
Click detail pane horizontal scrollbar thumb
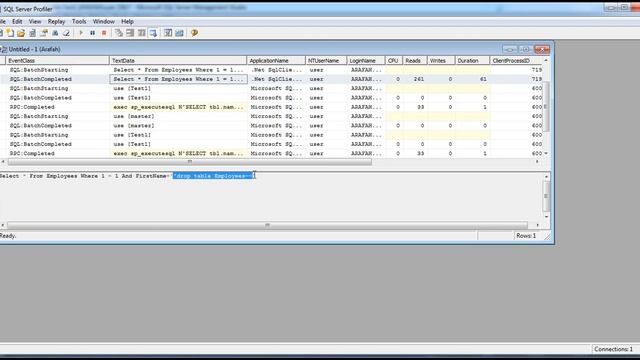click(x=267, y=225)
